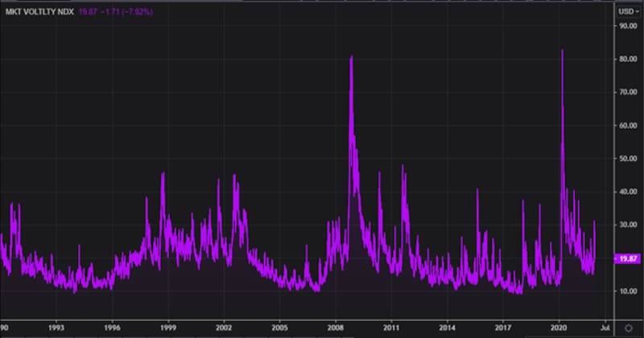Image resolution: width=644 pixels, height=338 pixels.
Task: Open the USD currency dropdown
Action: pyautogui.click(x=626, y=10)
